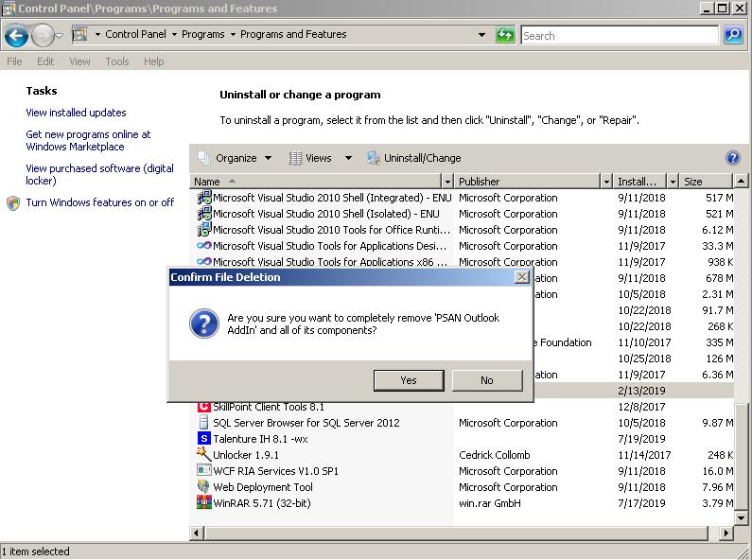
Task: Click the Views toolbar icon
Action: click(295, 158)
